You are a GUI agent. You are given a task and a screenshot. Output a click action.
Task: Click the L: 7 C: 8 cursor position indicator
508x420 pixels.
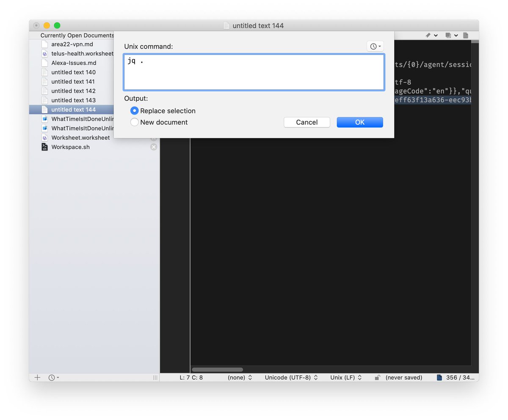pyautogui.click(x=191, y=377)
